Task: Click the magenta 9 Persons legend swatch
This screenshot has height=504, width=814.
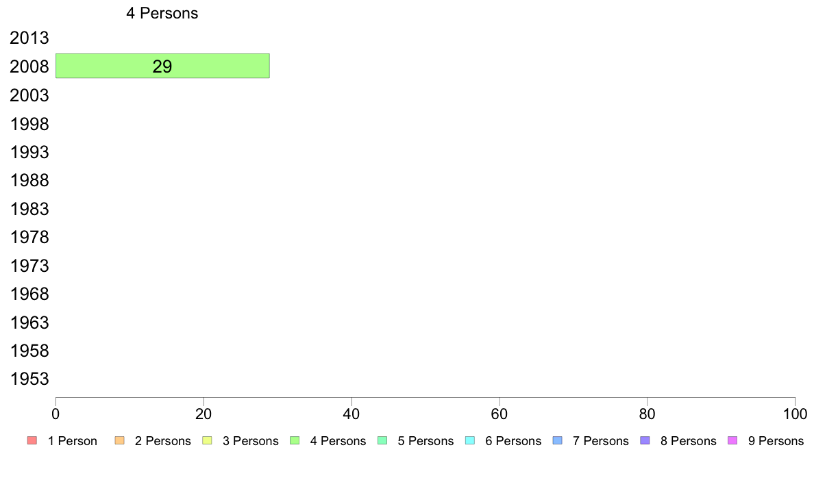Action: pos(732,441)
